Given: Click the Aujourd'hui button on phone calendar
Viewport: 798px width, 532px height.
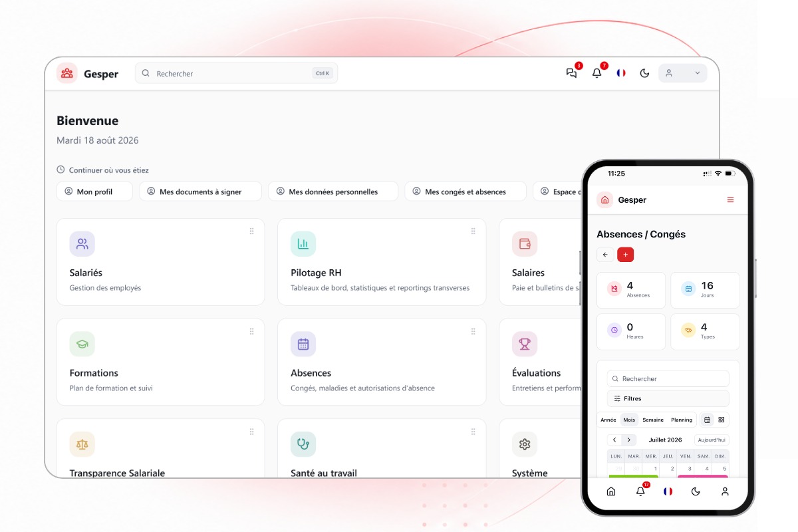Looking at the screenshot, I should pos(712,440).
